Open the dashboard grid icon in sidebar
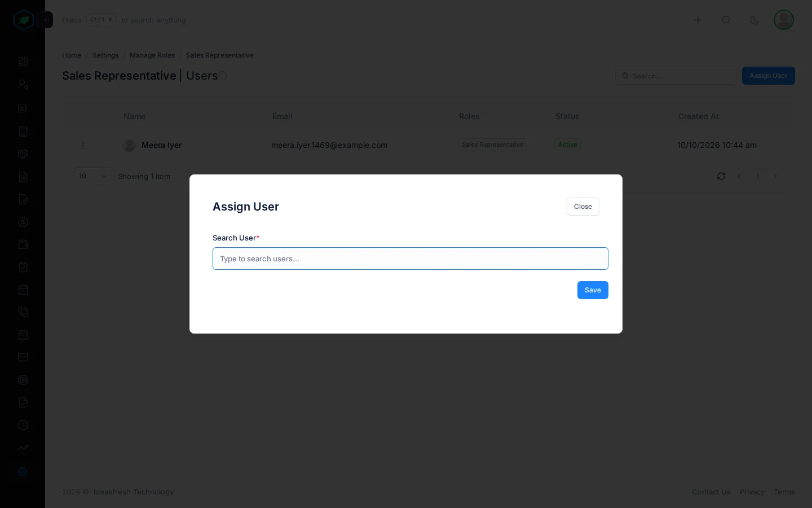This screenshot has width=812, height=508. tap(23, 62)
